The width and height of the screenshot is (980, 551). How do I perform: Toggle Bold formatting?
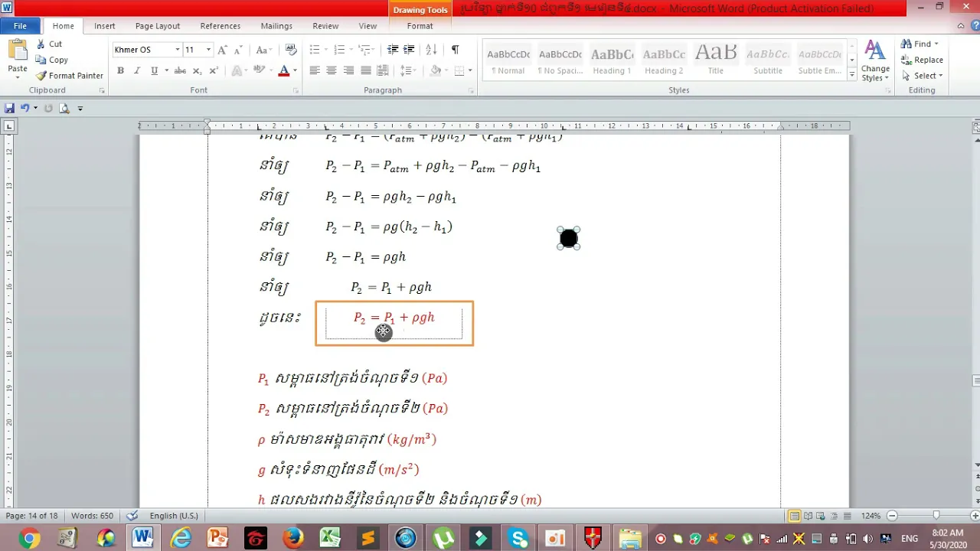point(120,70)
